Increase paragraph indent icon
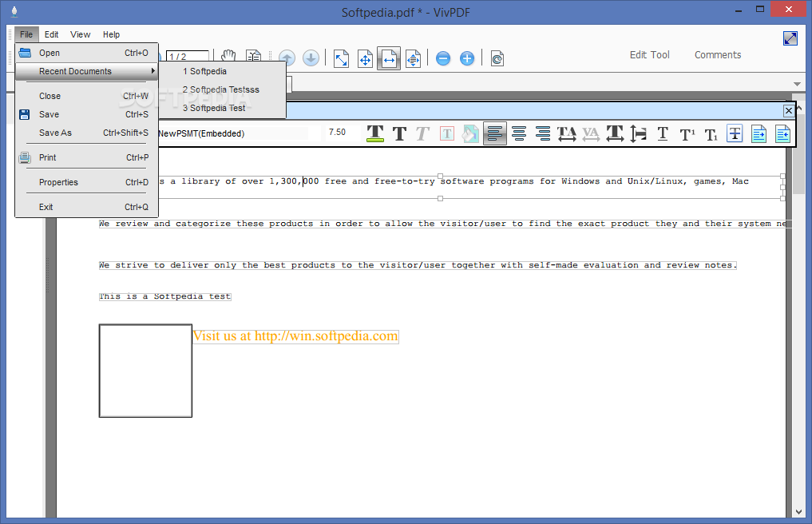812x524 pixels. coord(759,133)
